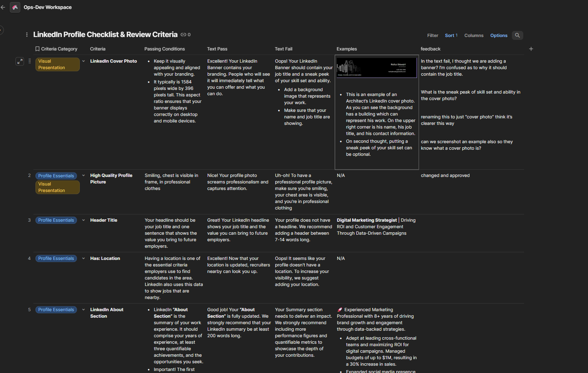The width and height of the screenshot is (588, 373).
Task: Toggle the Header Title row chevron
Action: tap(83, 220)
